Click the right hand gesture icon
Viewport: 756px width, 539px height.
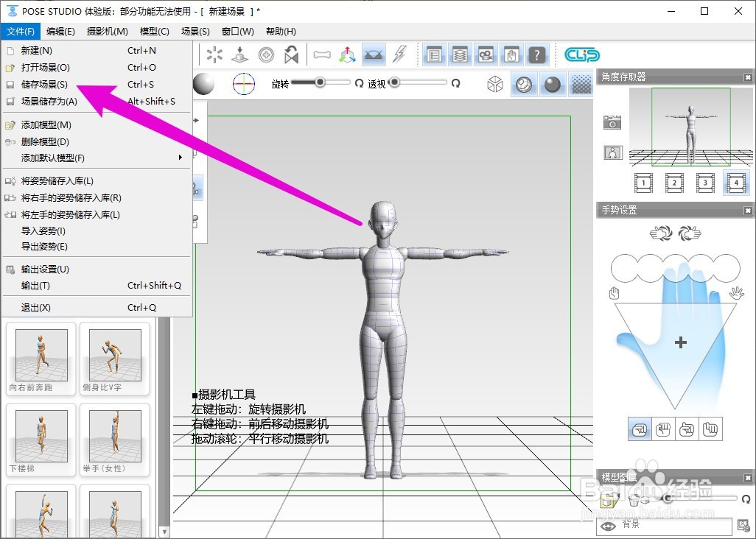pyautogui.click(x=690, y=233)
